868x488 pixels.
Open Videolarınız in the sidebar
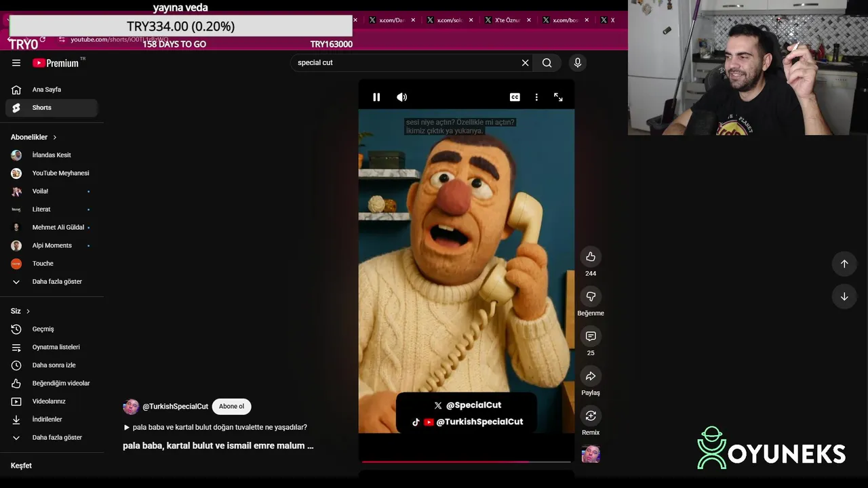point(52,401)
